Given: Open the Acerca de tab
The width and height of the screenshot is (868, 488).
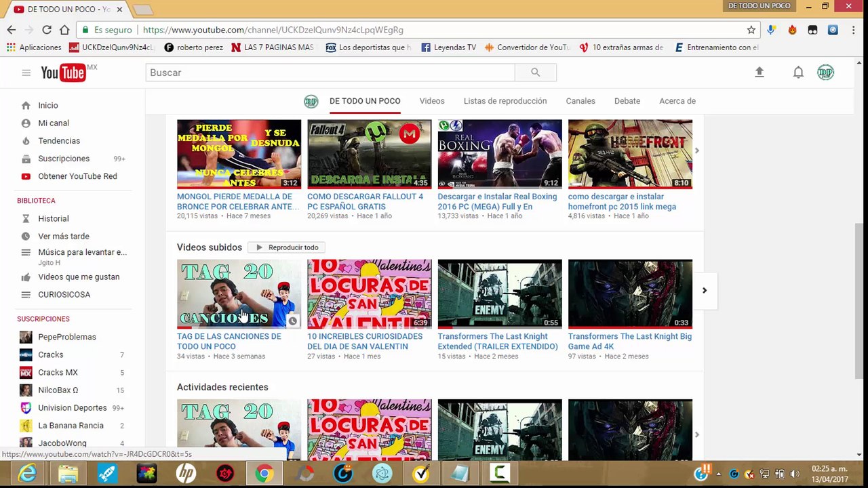Looking at the screenshot, I should pyautogui.click(x=677, y=101).
